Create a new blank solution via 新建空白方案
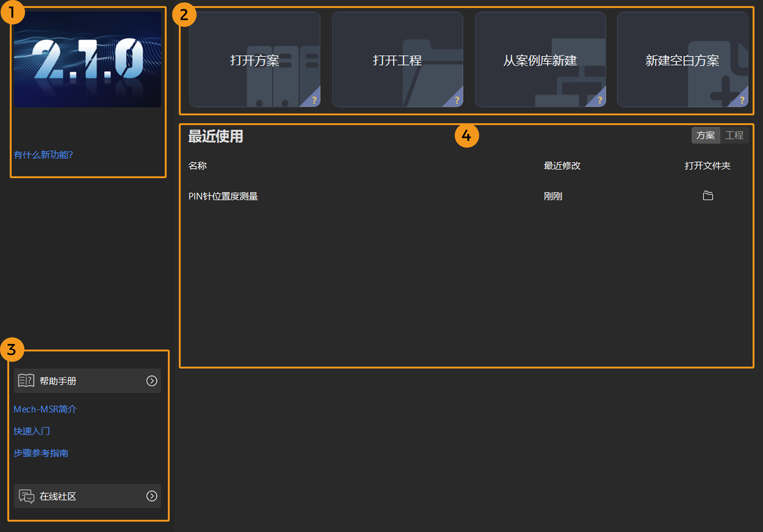 click(682, 59)
